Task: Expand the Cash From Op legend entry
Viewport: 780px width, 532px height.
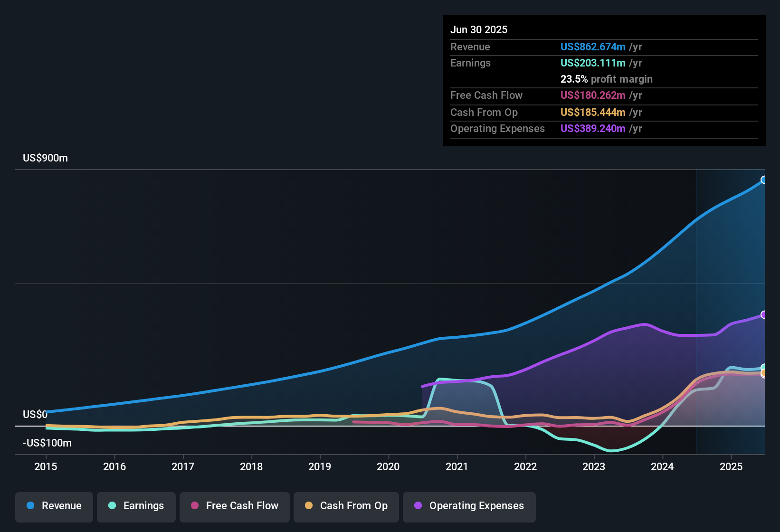Action: tap(346, 506)
